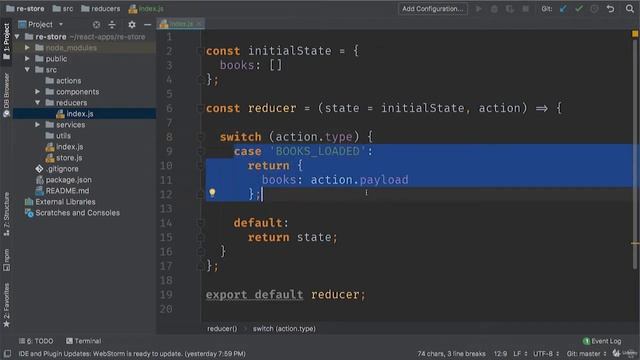640x360 pixels.
Task: Click the Search Everywhere magnifier icon
Action: pyautogui.click(x=629, y=9)
